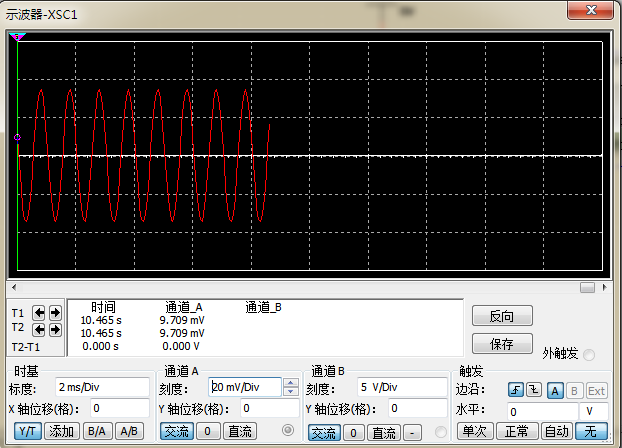Choose trigger source Ext
The width and height of the screenshot is (622, 448).
click(596, 391)
